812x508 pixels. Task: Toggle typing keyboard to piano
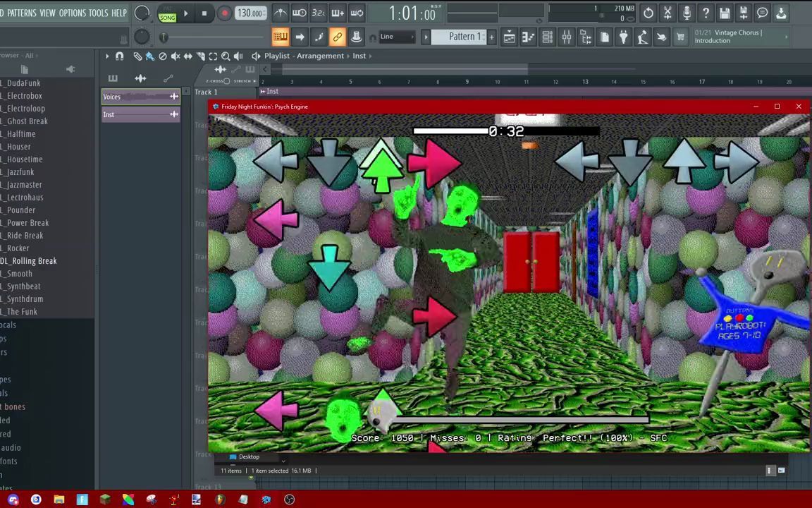280,37
